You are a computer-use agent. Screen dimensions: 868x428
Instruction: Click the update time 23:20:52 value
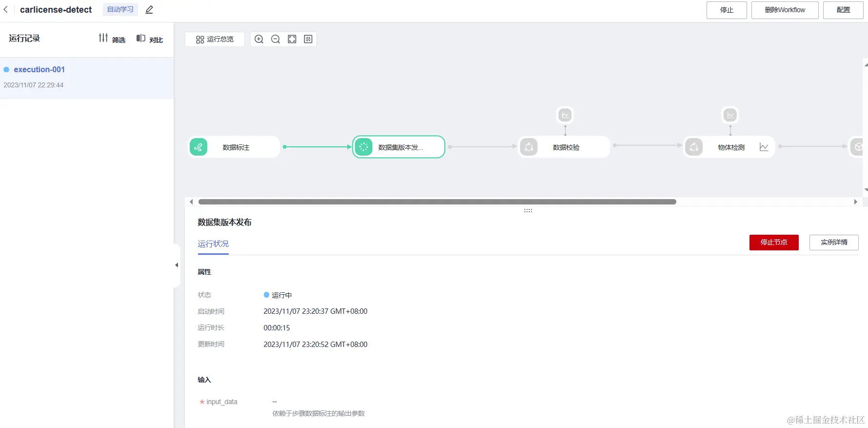click(x=316, y=345)
